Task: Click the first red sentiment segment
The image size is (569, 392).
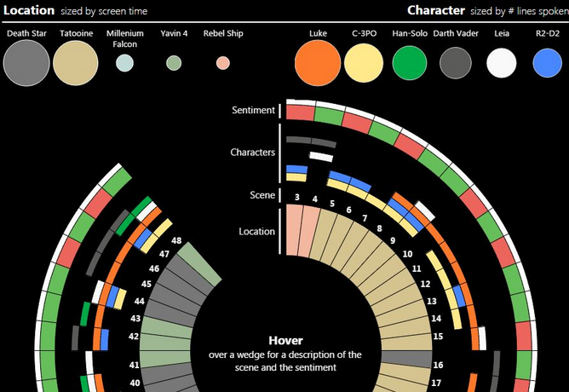Action: point(299,112)
